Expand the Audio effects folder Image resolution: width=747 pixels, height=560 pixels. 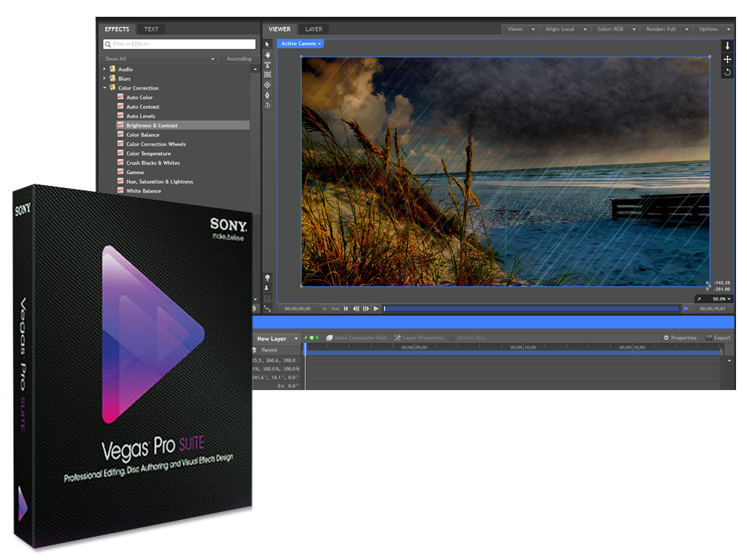coord(104,69)
